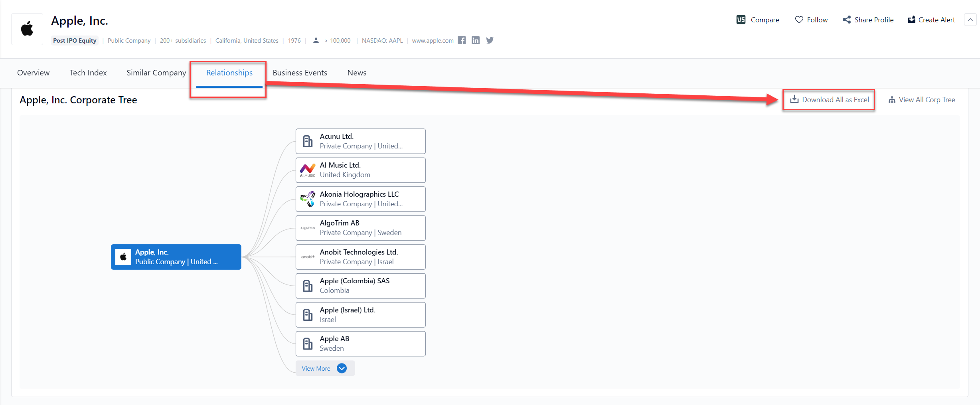Click the Twitter bird icon
This screenshot has height=405, width=980.
pos(490,40)
